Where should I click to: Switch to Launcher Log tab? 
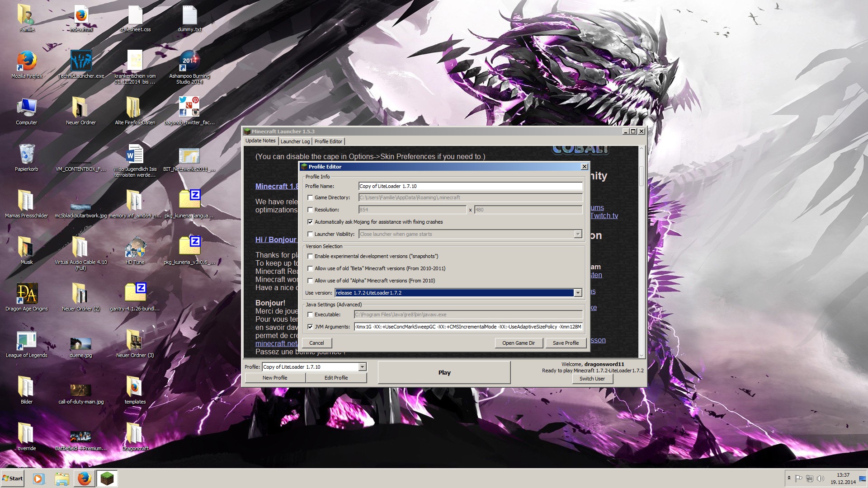(295, 141)
